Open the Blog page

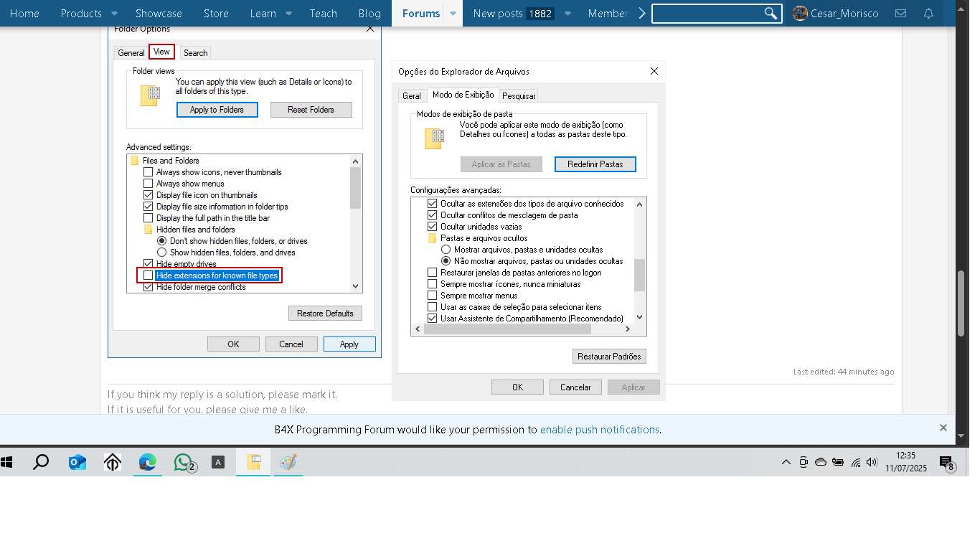tap(369, 14)
